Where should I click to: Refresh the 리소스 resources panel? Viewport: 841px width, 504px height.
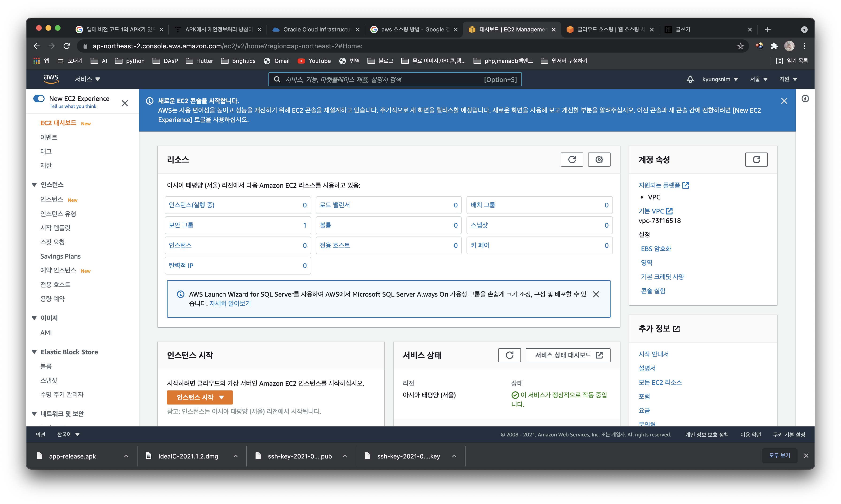tap(572, 160)
